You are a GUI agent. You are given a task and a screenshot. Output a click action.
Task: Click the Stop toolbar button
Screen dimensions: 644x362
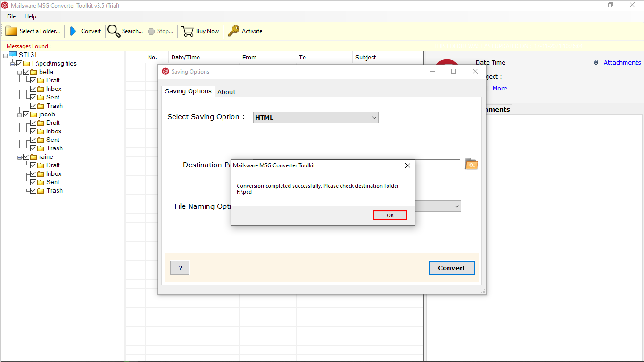pos(160,31)
